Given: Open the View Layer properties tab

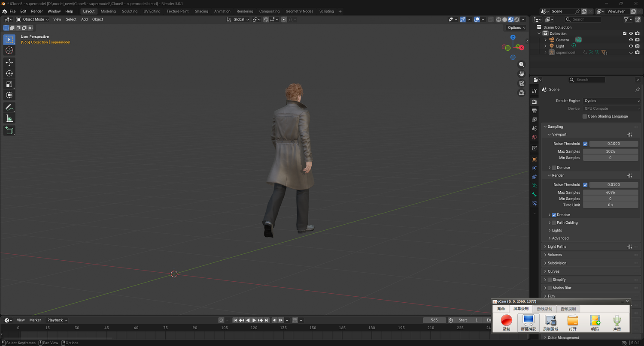Looking at the screenshot, I should [534, 120].
